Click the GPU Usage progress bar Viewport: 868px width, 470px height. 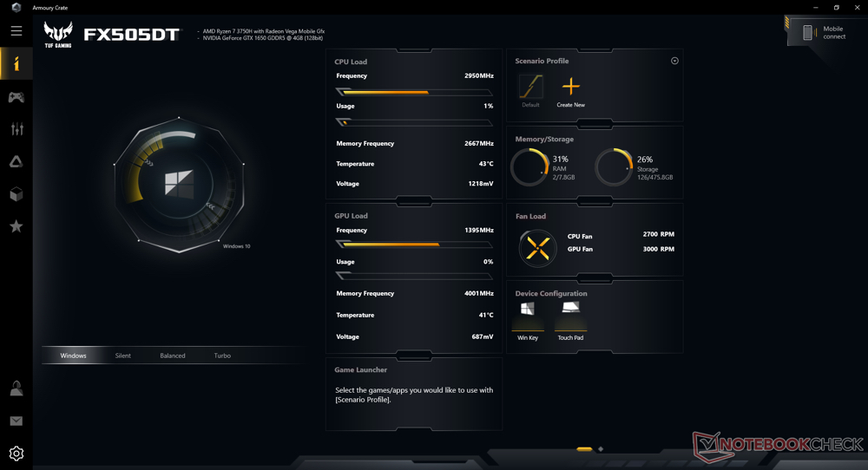414,276
